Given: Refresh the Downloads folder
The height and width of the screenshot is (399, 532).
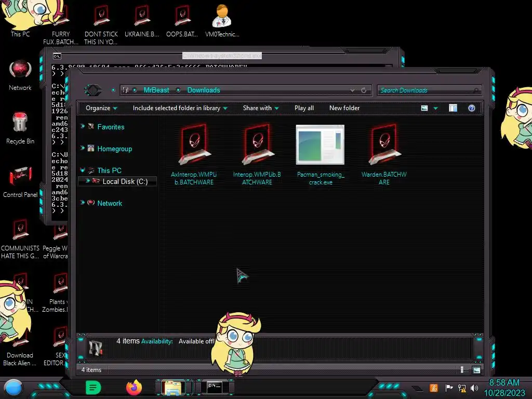Looking at the screenshot, I should pyautogui.click(x=364, y=90).
